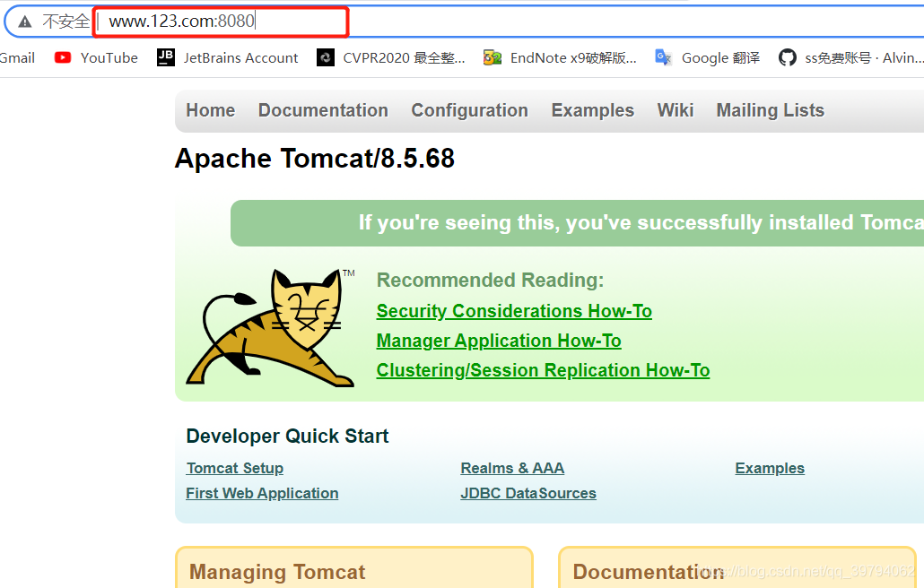The image size is (924, 588).
Task: Go to the Documentation navigation item
Action: pyautogui.click(x=323, y=110)
